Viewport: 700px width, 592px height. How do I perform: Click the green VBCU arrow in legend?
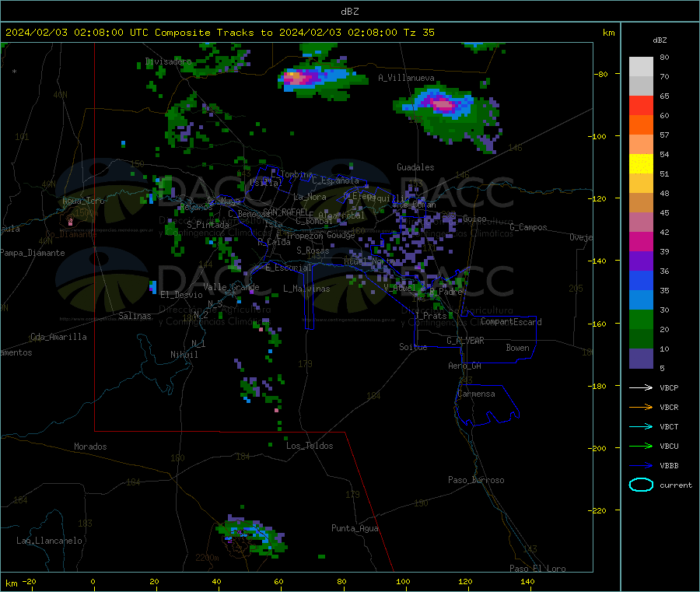(641, 446)
